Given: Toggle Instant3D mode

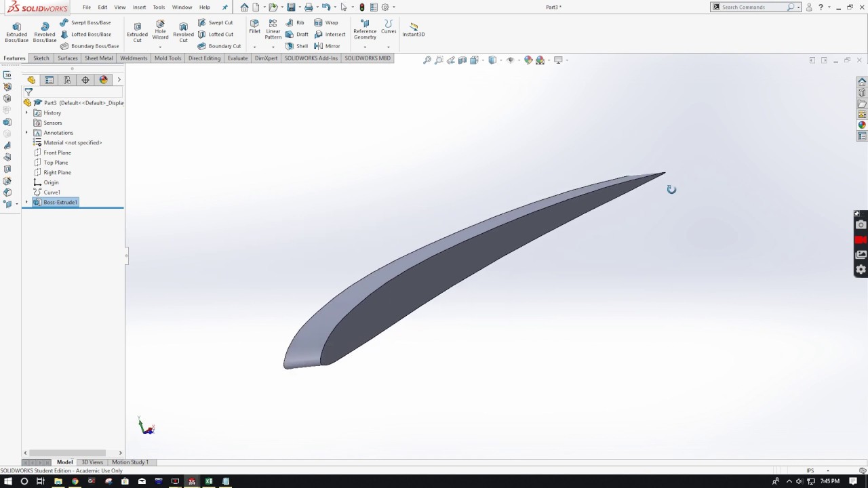Looking at the screenshot, I should point(414,29).
